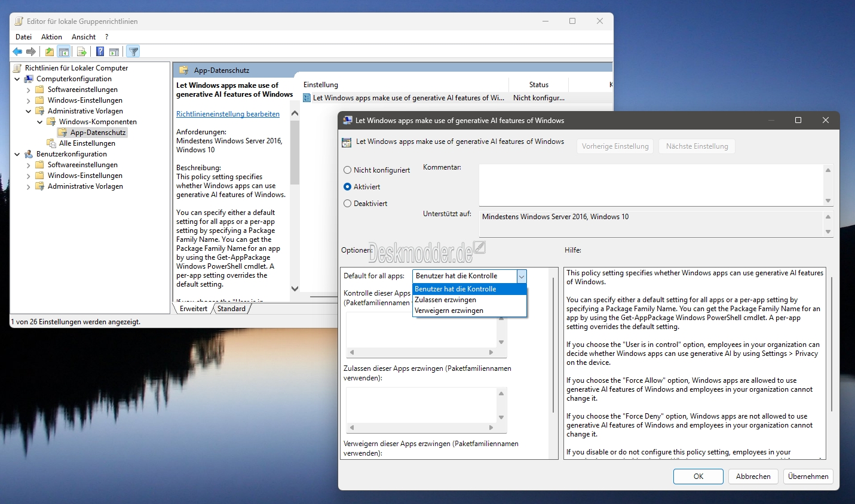
Task: Toggle the Show/Hide Action Pane icon
Action: point(114,51)
